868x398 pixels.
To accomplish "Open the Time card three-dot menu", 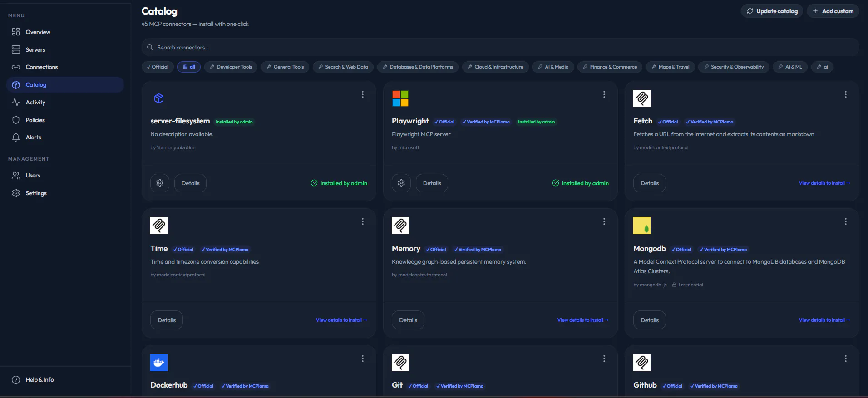I will tap(363, 221).
